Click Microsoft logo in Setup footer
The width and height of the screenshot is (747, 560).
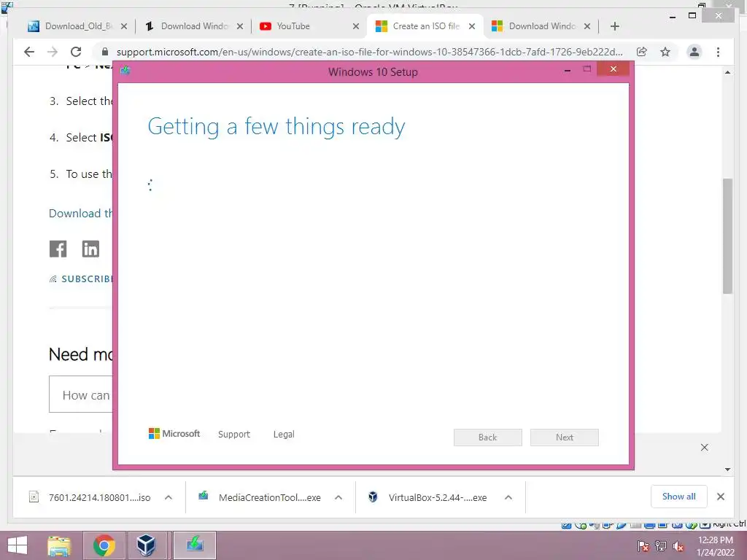[174, 433]
